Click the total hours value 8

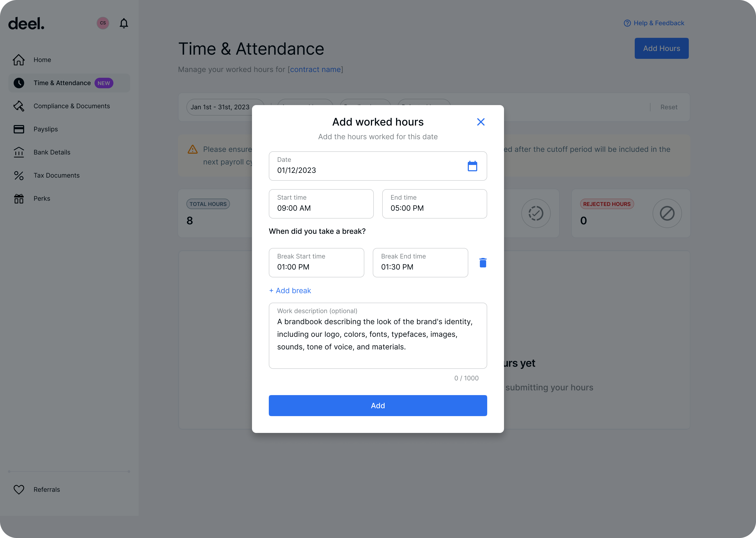pos(190,221)
